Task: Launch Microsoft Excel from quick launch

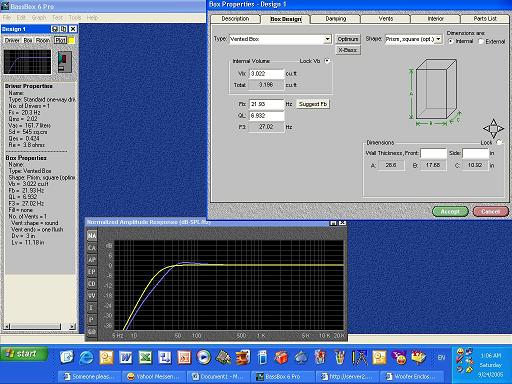Action: [x=145, y=358]
